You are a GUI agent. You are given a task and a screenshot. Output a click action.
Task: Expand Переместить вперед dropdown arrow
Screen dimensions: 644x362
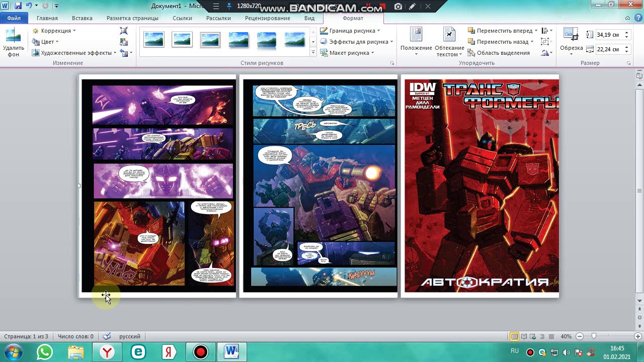(536, 31)
